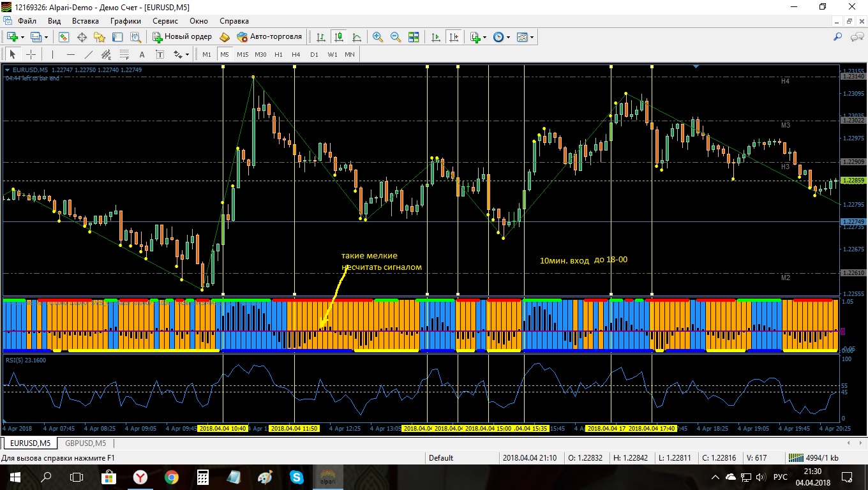Activate the crosshair cursor mode
The height and width of the screenshot is (490, 868).
point(31,54)
